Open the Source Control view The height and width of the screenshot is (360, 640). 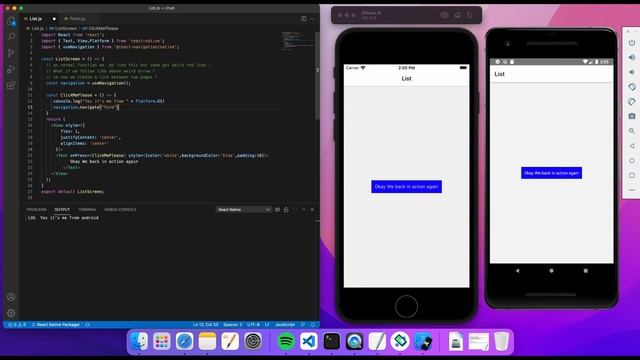(11, 53)
